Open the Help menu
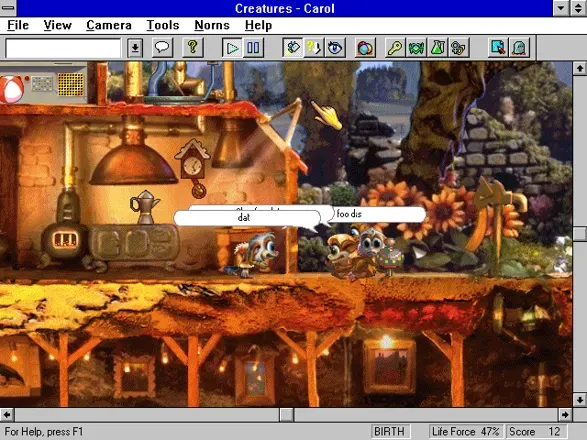The image size is (587, 440). click(258, 25)
